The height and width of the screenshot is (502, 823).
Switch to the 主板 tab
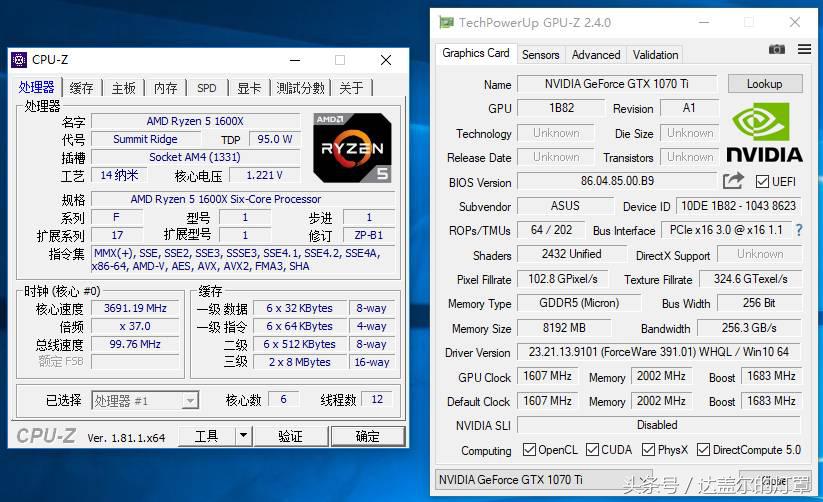pyautogui.click(x=123, y=88)
